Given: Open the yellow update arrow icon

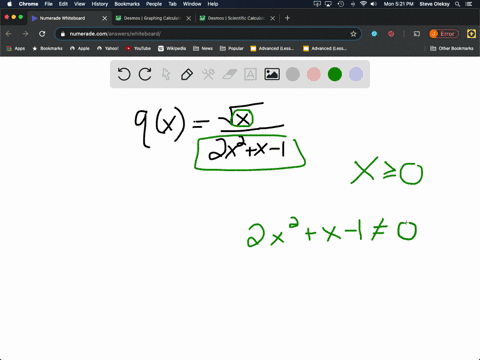Looking at the screenshot, I should coord(471,34).
